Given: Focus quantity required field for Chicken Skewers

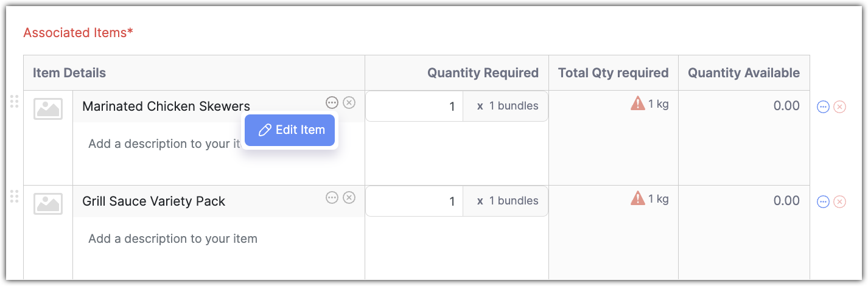Looking at the screenshot, I should 415,106.
